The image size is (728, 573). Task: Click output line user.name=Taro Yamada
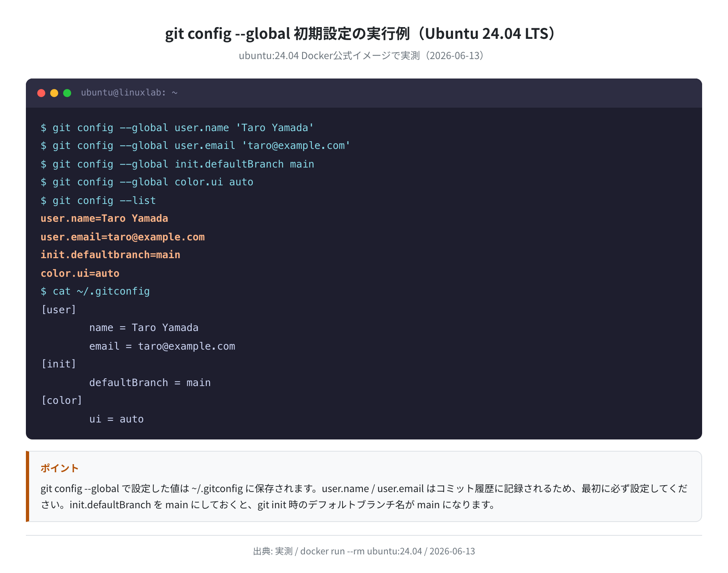(104, 219)
